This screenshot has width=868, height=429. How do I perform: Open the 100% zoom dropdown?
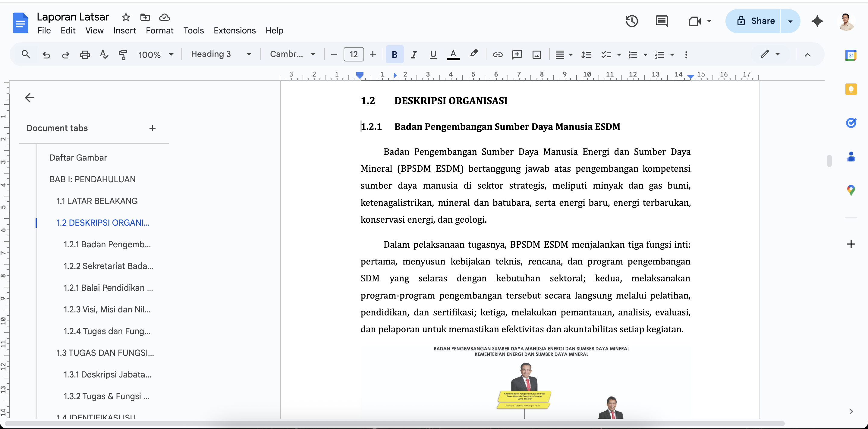point(156,55)
